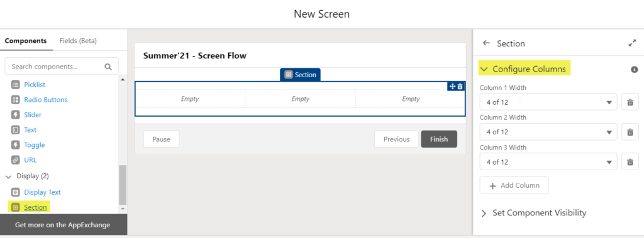Click the Toggle component link

[x=34, y=145]
